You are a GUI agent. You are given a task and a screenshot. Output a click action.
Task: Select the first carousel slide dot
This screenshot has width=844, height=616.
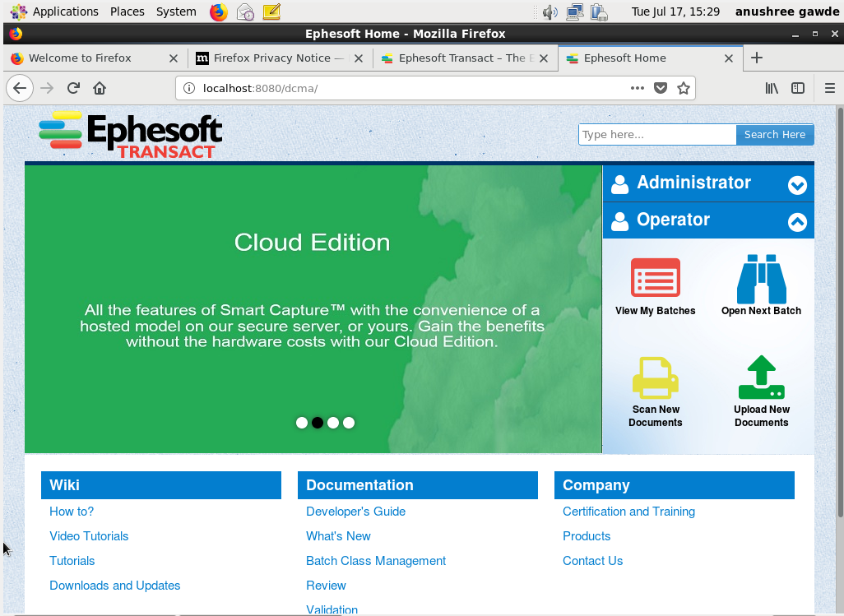tap(302, 423)
